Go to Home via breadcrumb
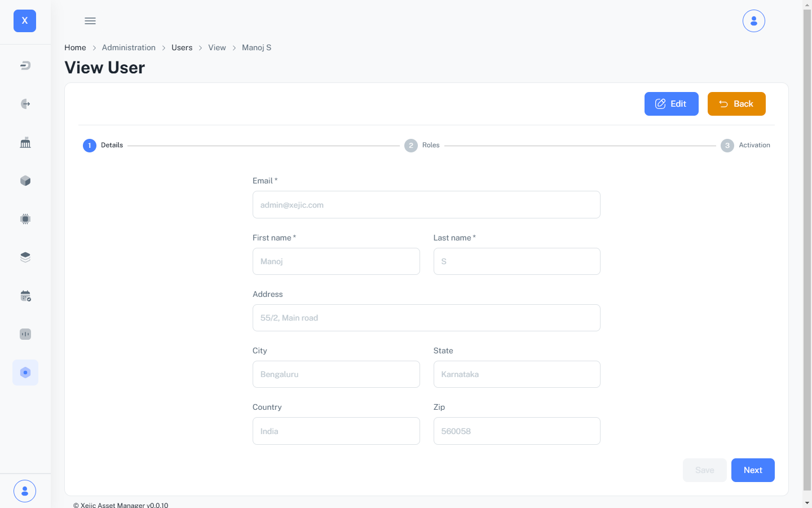The image size is (812, 508). pos(75,47)
